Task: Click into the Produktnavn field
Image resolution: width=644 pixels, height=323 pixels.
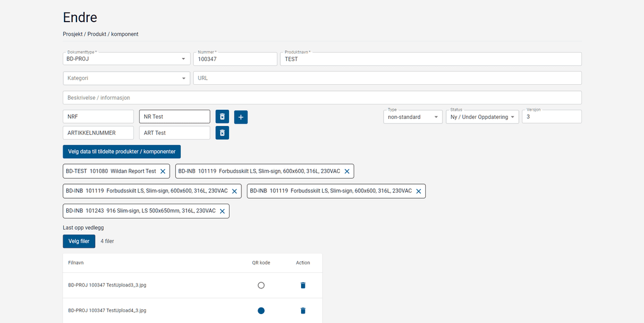Action: pos(431,59)
